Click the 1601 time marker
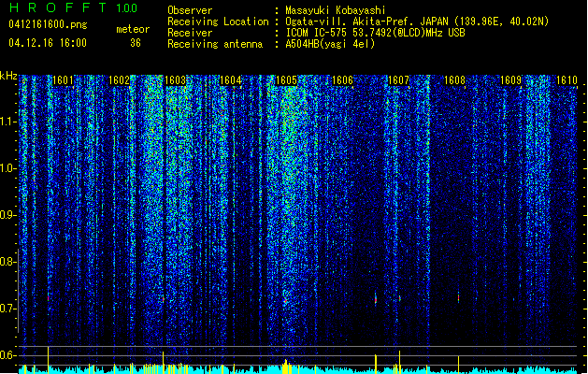 click(x=63, y=80)
